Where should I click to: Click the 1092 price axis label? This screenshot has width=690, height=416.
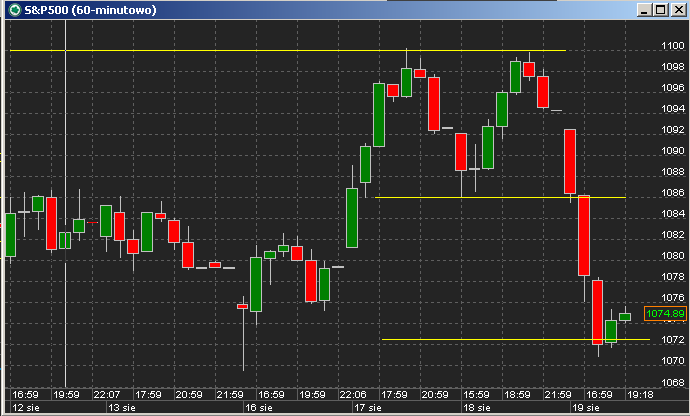(x=673, y=130)
